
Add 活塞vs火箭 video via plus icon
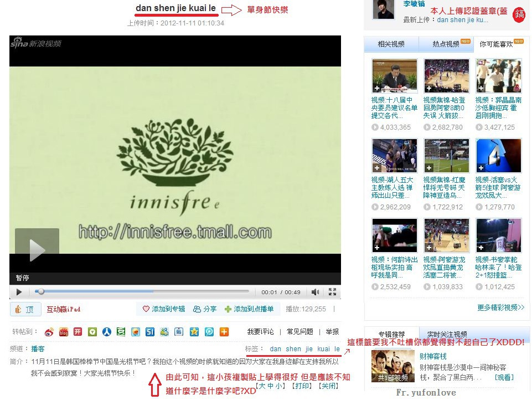click(x=481, y=168)
